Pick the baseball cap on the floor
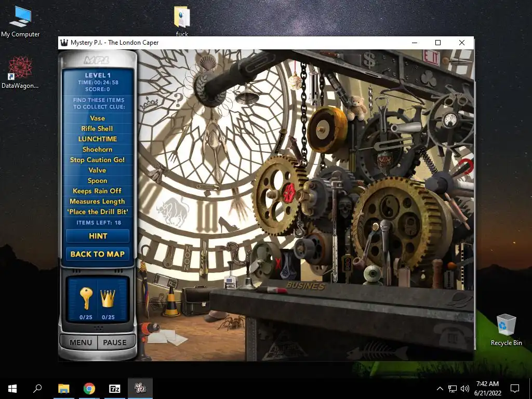This screenshot has height=399, width=532. click(x=216, y=316)
